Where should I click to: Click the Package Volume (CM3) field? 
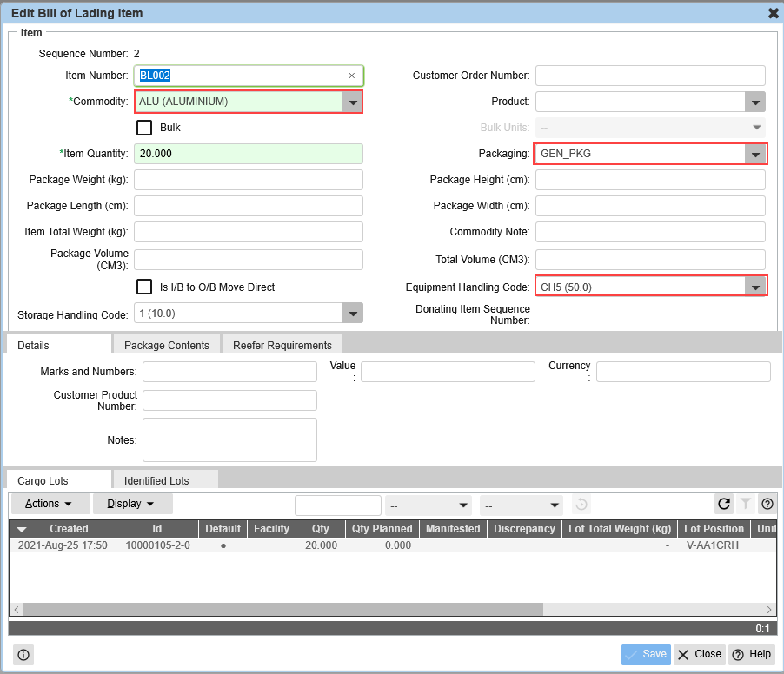pos(249,260)
